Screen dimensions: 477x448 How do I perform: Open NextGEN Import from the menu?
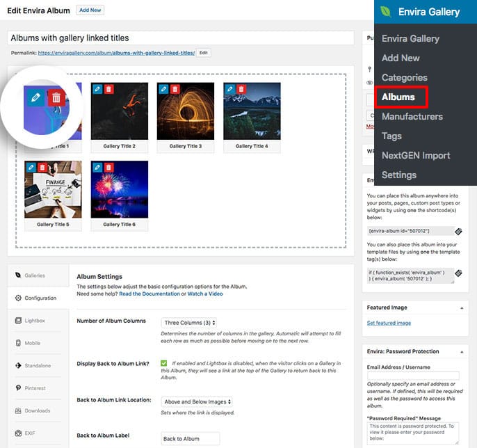[x=416, y=155]
